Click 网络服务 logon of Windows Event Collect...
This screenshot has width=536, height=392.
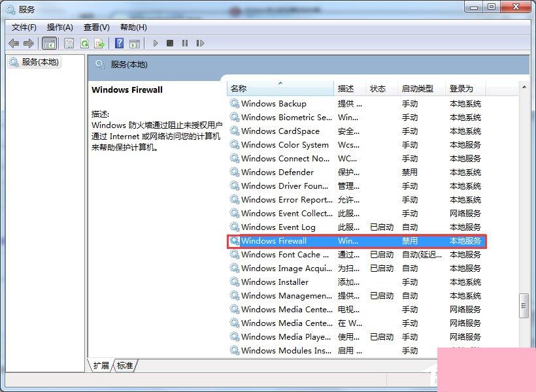[465, 213]
